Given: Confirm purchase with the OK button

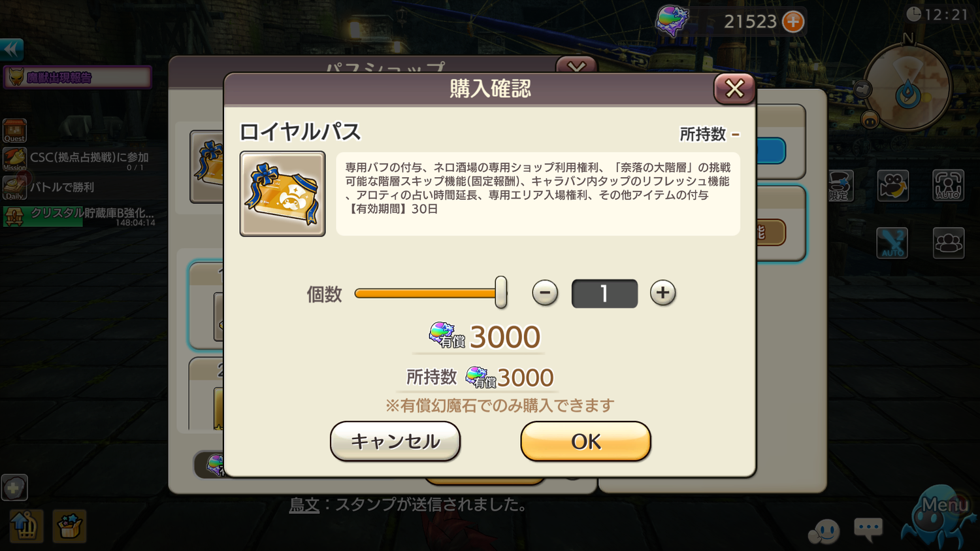Looking at the screenshot, I should [x=585, y=441].
